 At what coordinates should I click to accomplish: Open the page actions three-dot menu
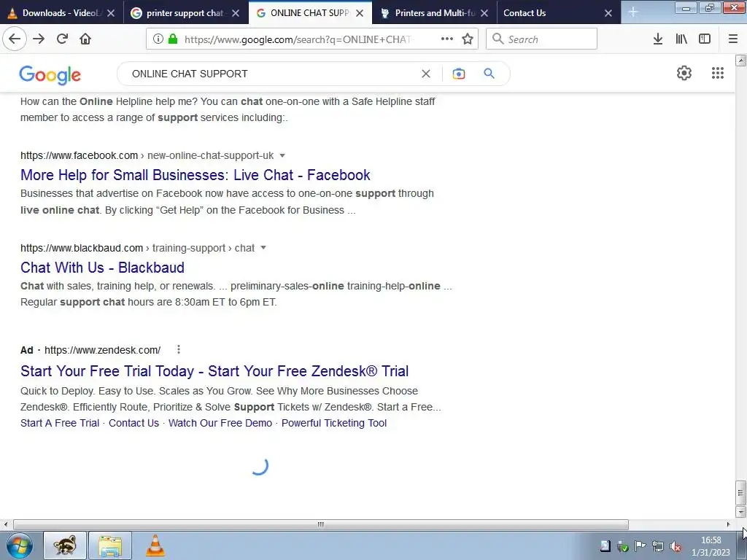point(447,39)
